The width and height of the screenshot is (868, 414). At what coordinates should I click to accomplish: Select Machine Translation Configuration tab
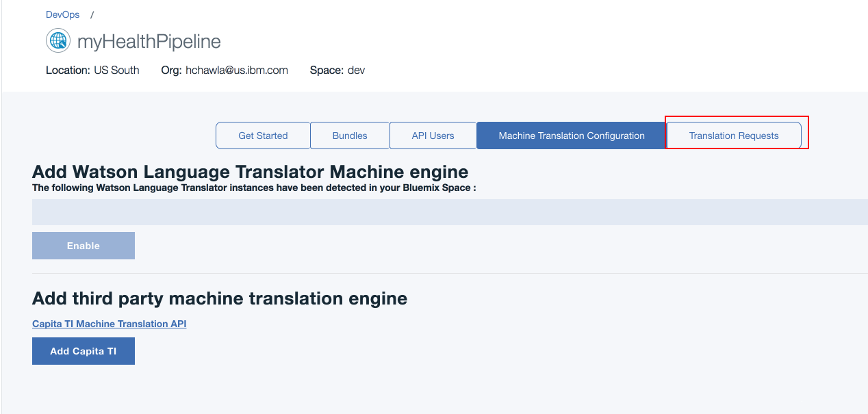click(x=572, y=135)
